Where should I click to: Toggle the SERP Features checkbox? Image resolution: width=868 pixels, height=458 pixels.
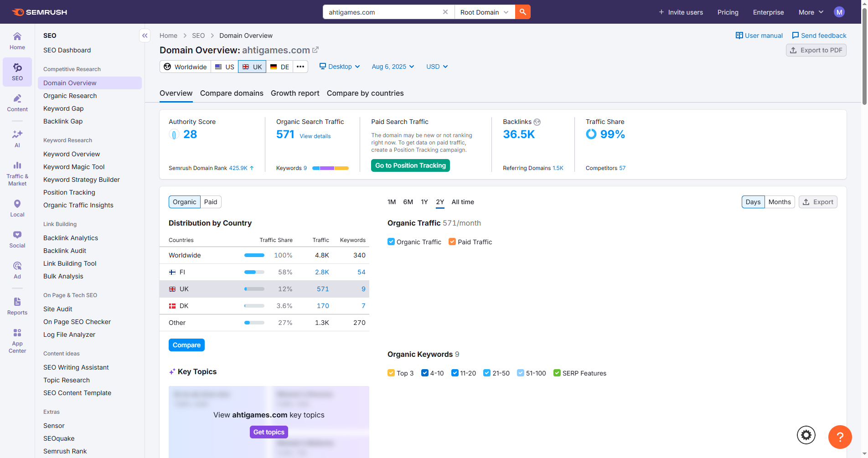coord(557,373)
